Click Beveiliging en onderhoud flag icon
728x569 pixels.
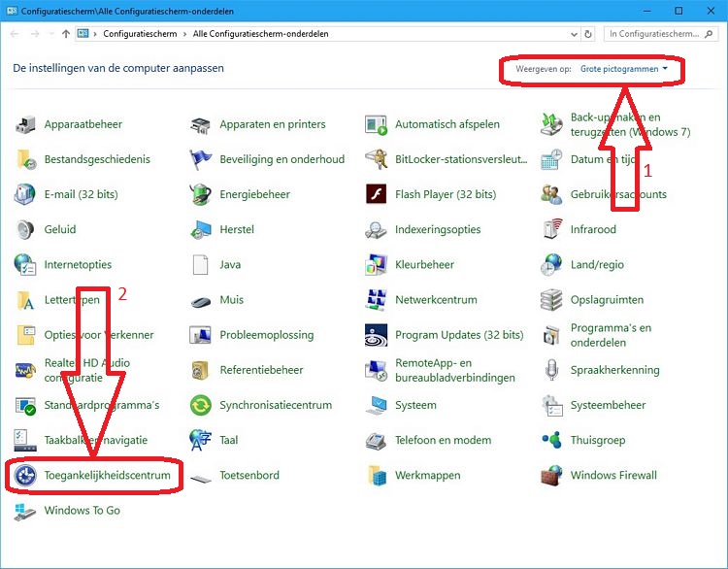pos(201,159)
